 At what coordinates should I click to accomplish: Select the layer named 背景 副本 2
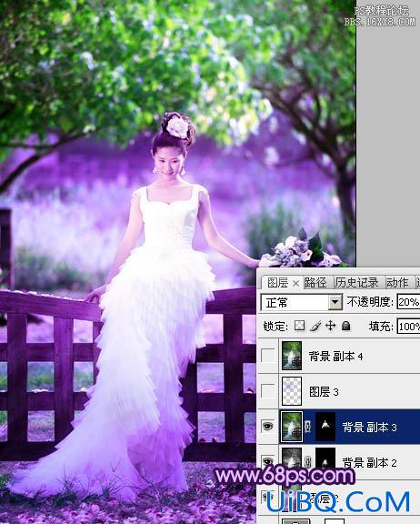pos(370,463)
